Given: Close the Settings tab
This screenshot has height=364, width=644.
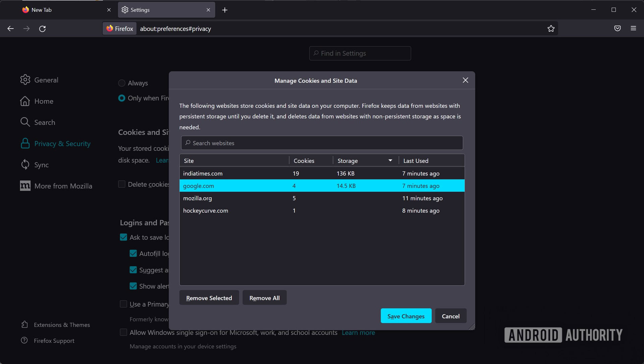Looking at the screenshot, I should (208, 10).
